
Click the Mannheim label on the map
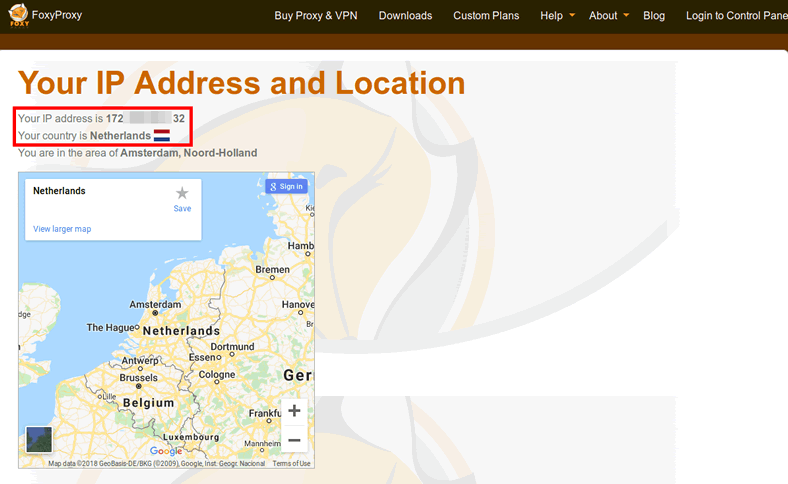point(262,443)
